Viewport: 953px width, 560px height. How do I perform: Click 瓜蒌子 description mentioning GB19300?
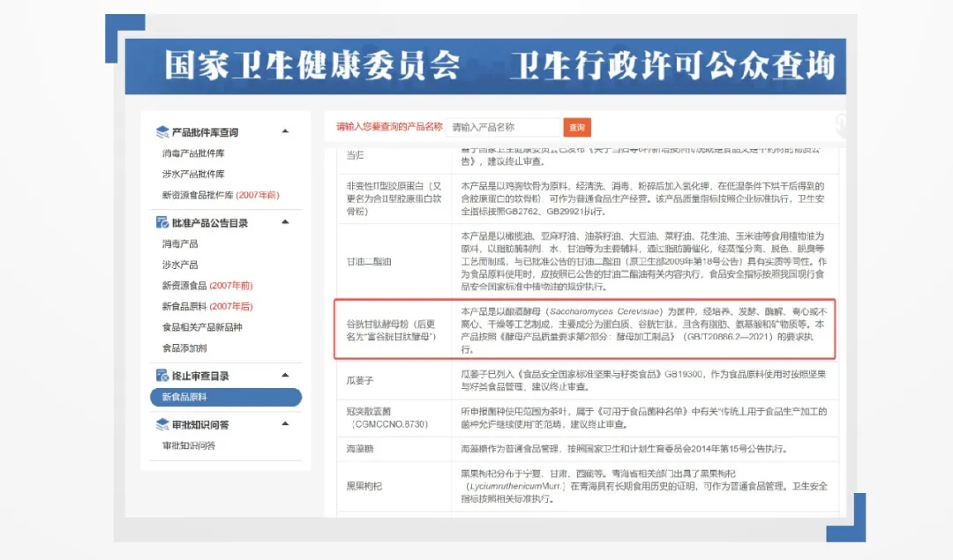643,380
